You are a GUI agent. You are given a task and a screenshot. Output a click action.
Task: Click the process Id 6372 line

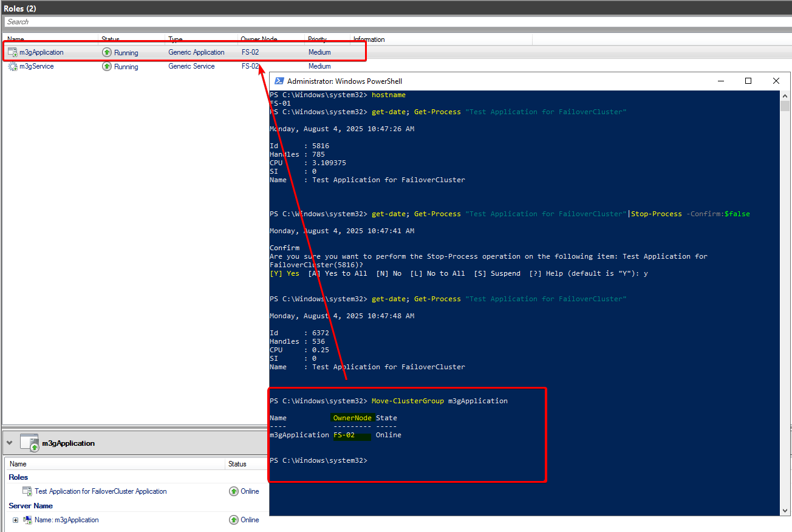[299, 333]
